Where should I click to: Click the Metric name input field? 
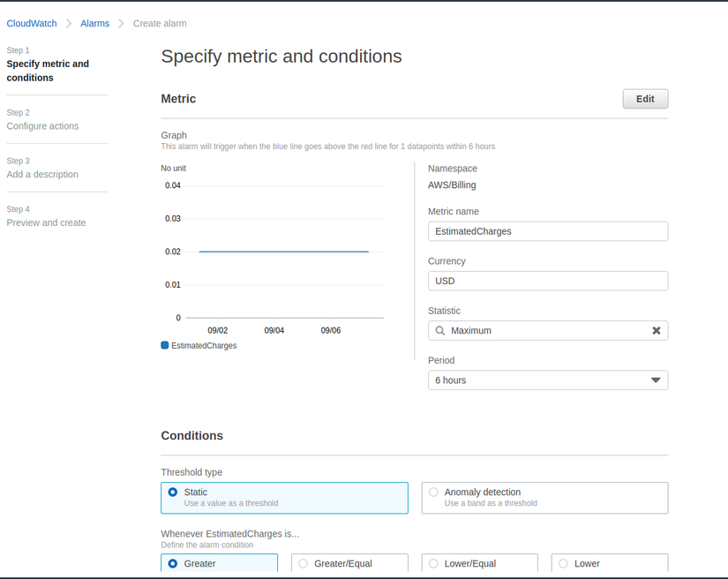pyautogui.click(x=547, y=231)
